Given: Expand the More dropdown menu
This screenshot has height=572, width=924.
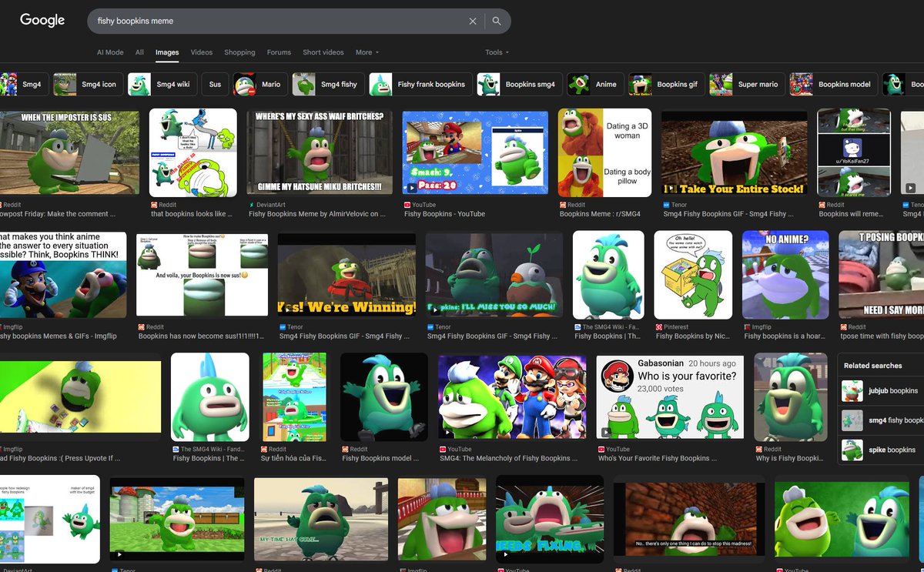Looking at the screenshot, I should [x=367, y=52].
